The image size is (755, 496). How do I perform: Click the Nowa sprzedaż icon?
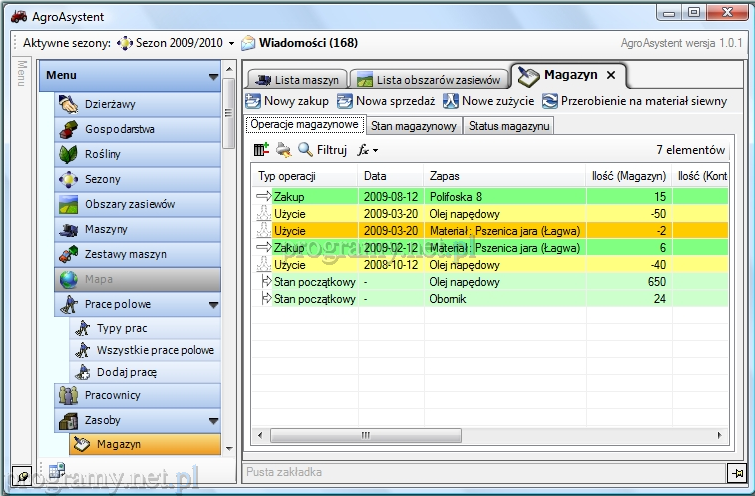346,101
